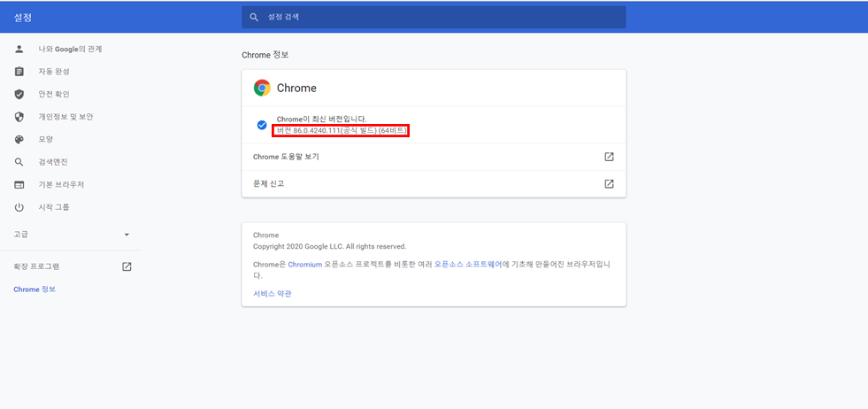Open the 문제 신고 row

tap(434, 184)
